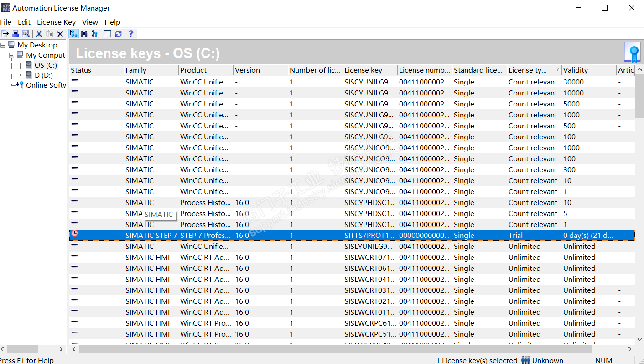Viewport: 644px width, 364px height.
Task: Sort by the Version column header
Action: 260,70
